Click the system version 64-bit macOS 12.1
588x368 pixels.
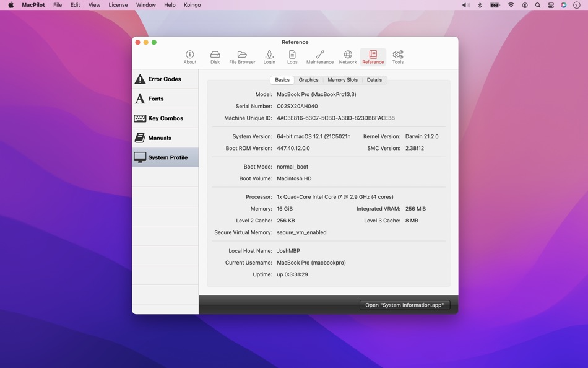[314, 136]
